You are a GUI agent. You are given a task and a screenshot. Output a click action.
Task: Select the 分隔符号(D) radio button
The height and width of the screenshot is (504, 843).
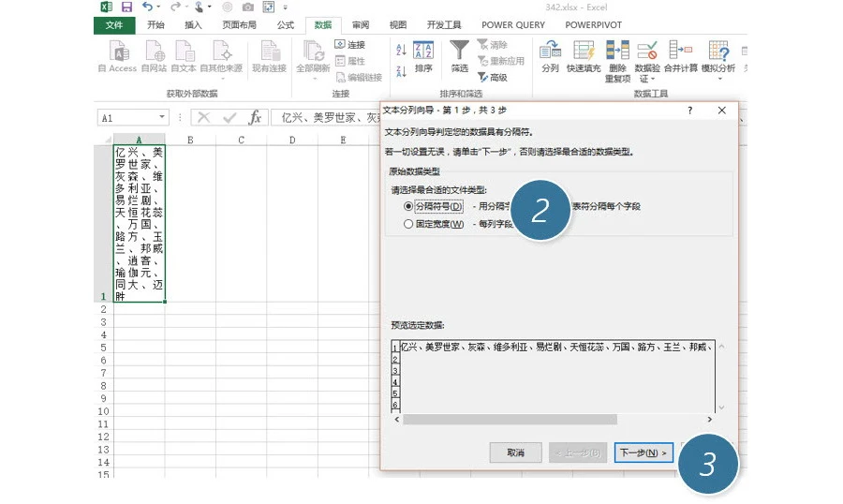click(x=408, y=206)
